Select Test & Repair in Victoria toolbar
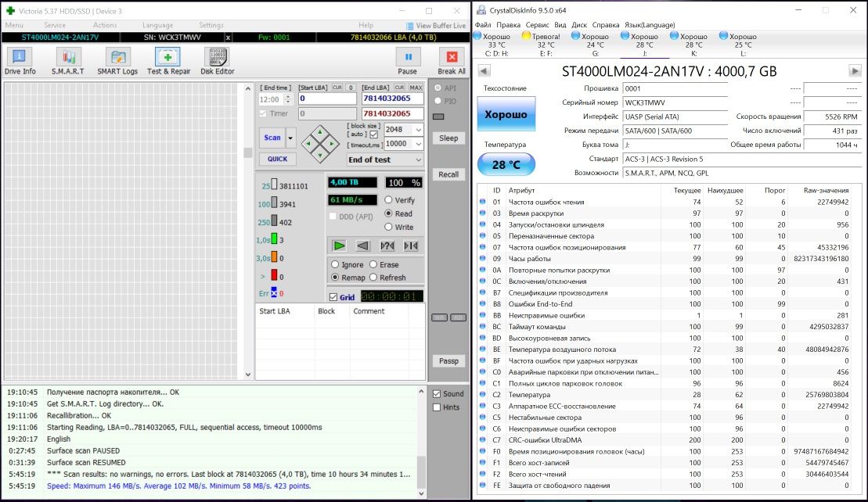This screenshot has width=868, height=502. coord(168,61)
